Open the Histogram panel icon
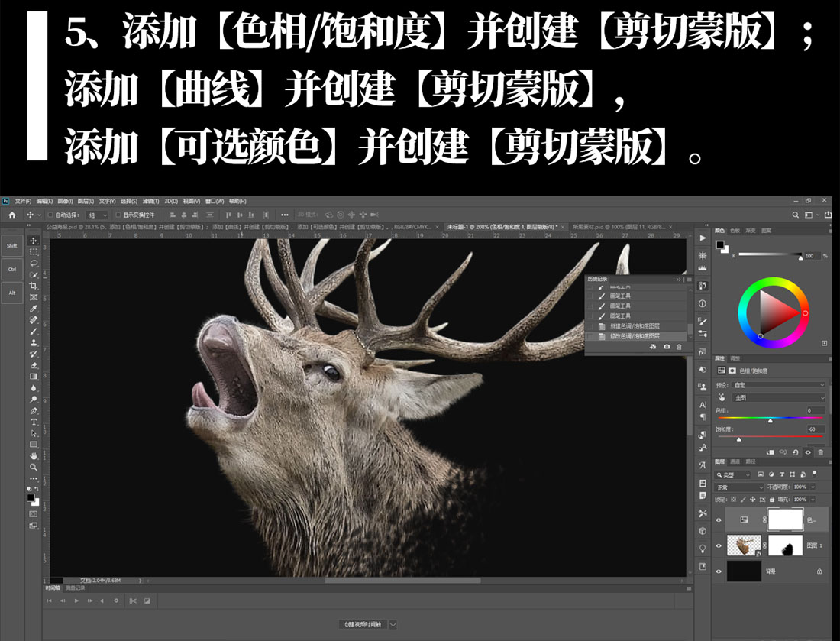The width and height of the screenshot is (840, 641). point(703,267)
